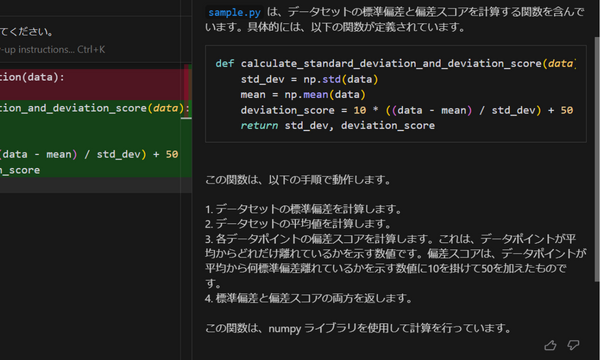The height and width of the screenshot is (360, 600).
Task: Click the 'std_dev = np.std(data)' line
Action: tap(309, 79)
